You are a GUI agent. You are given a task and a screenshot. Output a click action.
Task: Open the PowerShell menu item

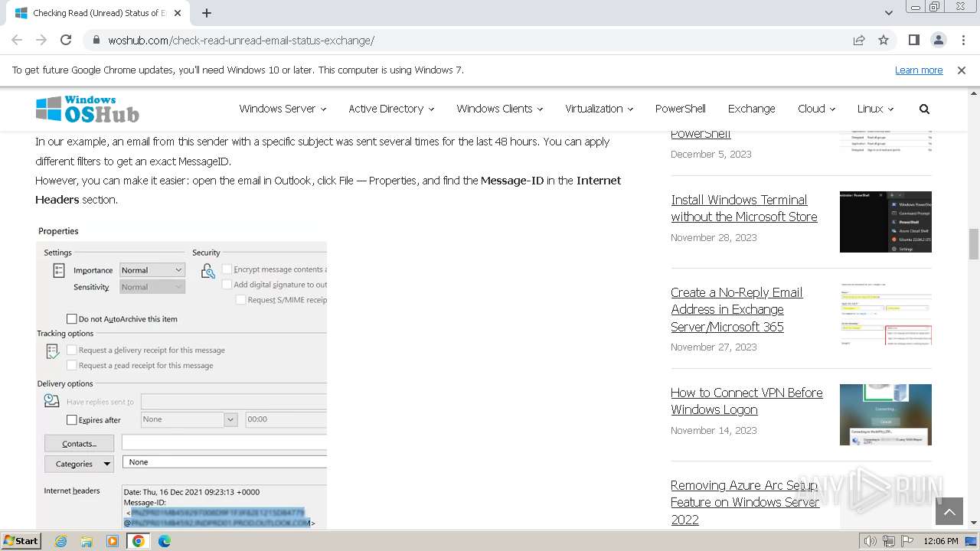click(680, 109)
